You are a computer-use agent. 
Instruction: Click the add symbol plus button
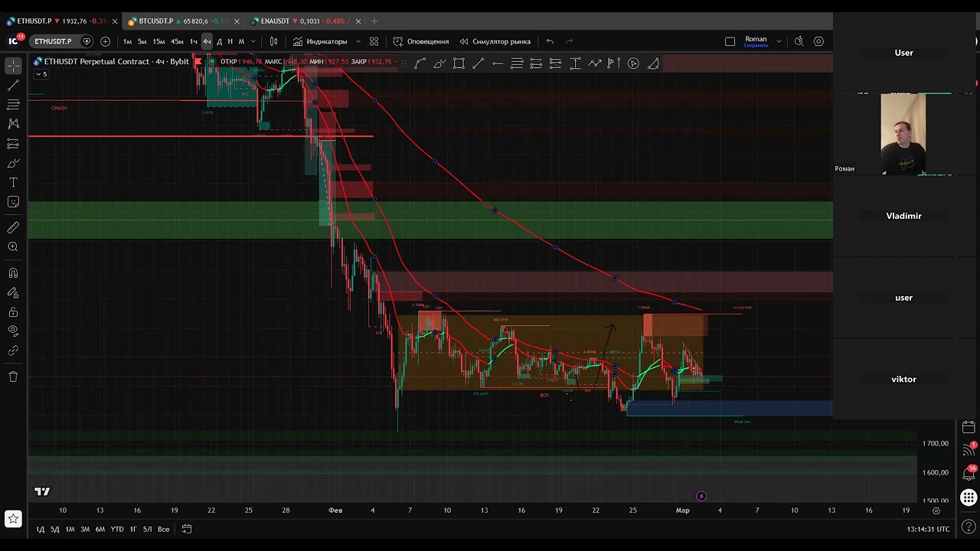[105, 41]
